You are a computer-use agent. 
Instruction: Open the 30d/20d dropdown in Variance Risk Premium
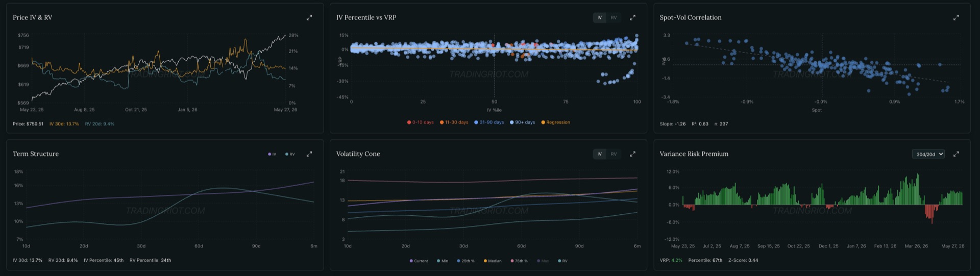pos(928,154)
